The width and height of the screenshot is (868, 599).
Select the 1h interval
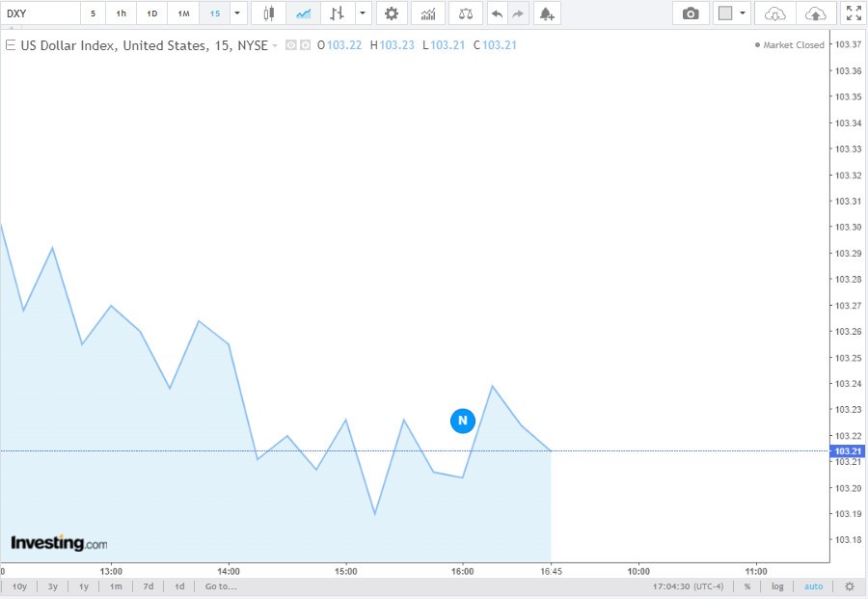(x=121, y=14)
